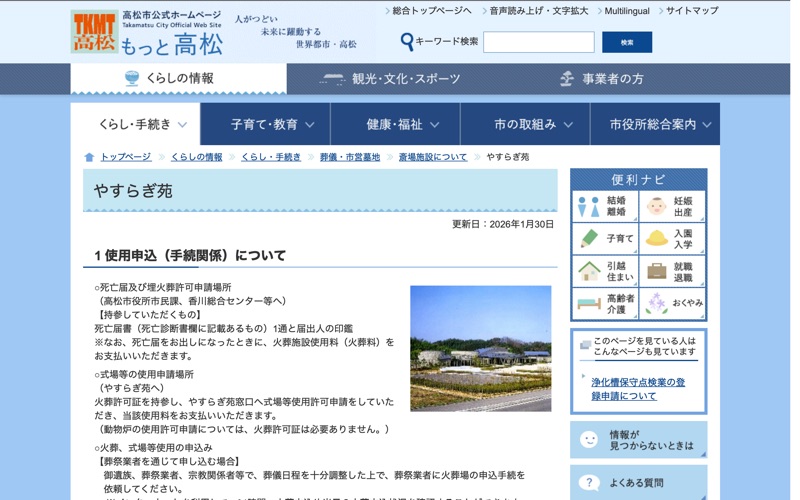Expand the くらし・手続き menu chevron
The width and height of the screenshot is (800, 500).
[182, 124]
